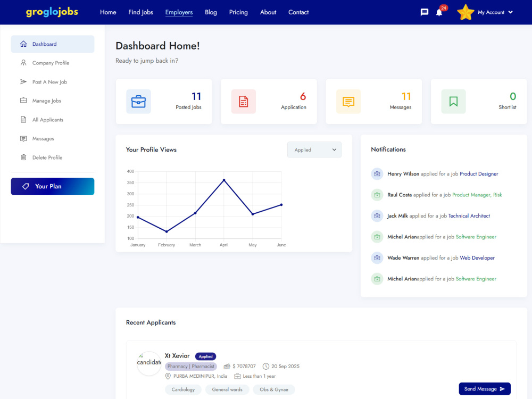Viewport: 532px width, 399px height.
Task: Click the April peak point on chart
Action: click(x=224, y=180)
